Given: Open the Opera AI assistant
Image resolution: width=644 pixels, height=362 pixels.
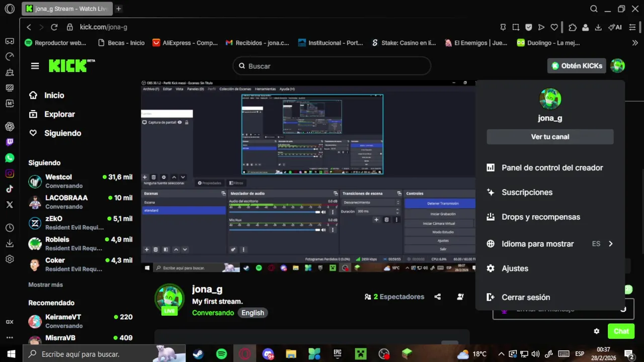Looking at the screenshot, I should click(x=615, y=27).
